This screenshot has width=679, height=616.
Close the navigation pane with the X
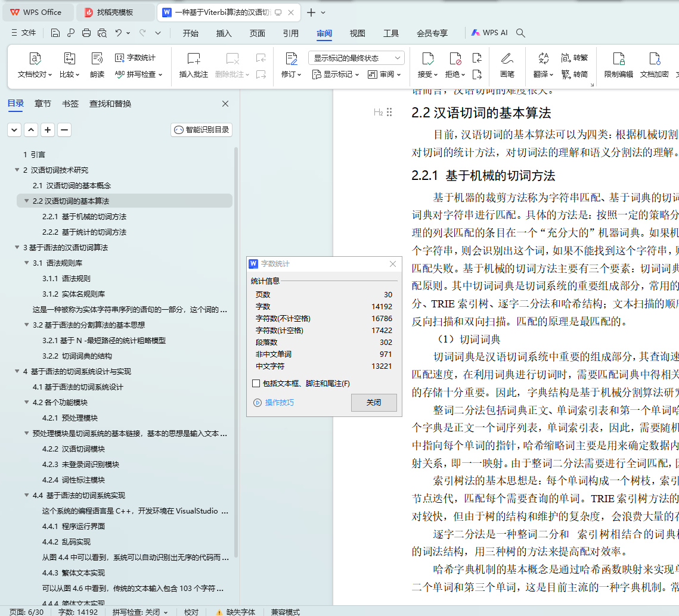pyautogui.click(x=225, y=104)
